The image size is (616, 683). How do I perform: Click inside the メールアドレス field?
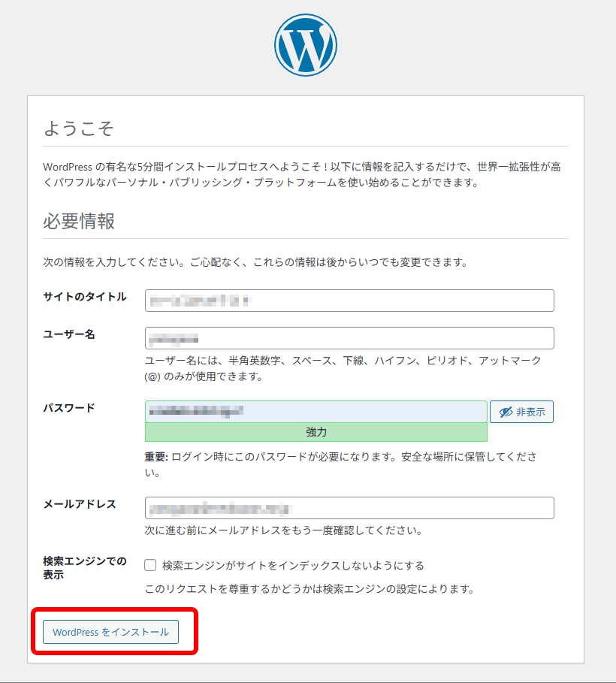[x=349, y=508]
